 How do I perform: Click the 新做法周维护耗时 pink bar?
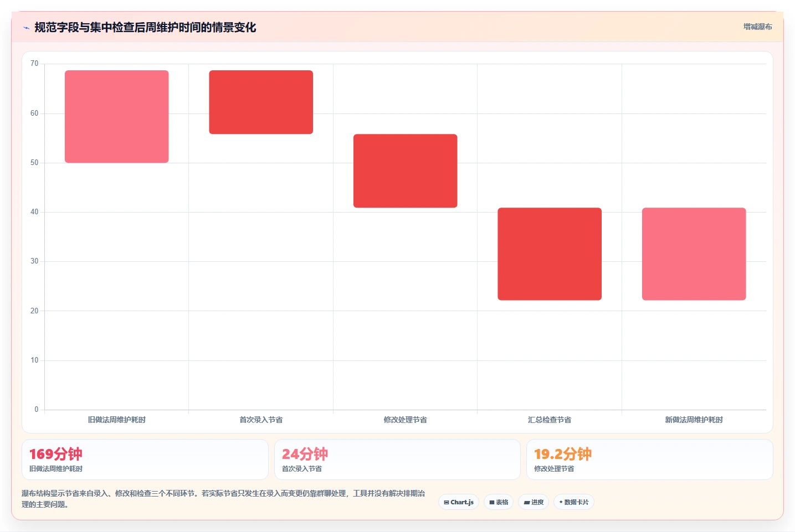point(694,254)
